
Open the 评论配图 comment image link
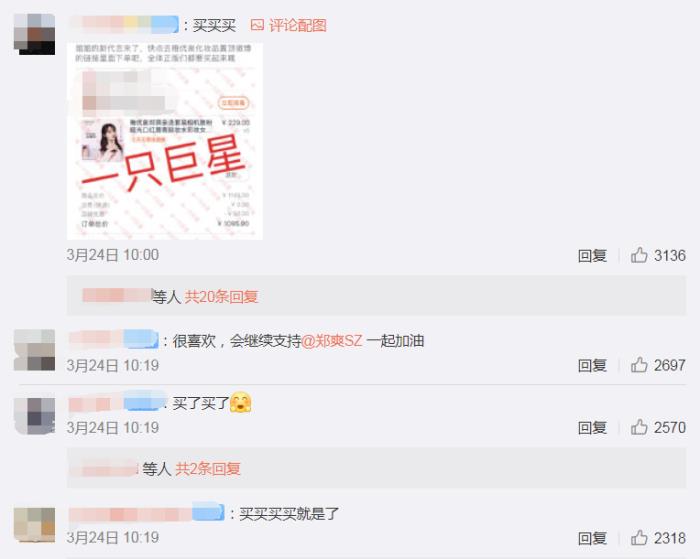pos(297,25)
